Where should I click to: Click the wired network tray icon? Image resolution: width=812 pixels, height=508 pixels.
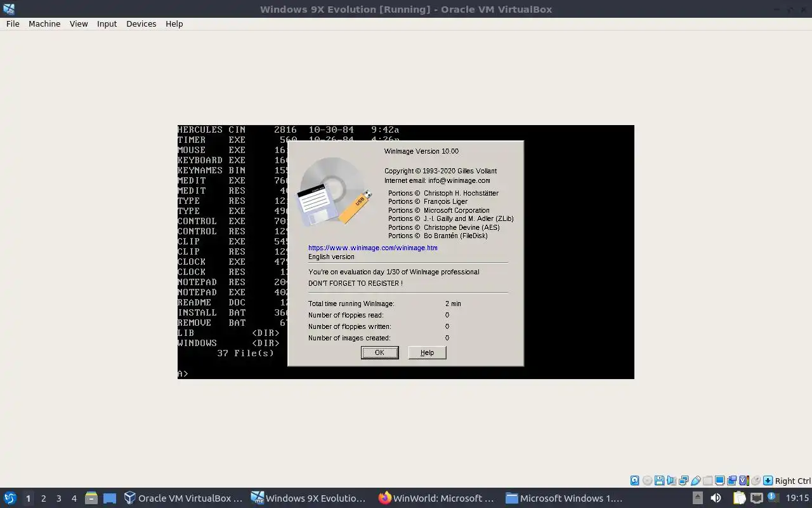[x=757, y=498]
